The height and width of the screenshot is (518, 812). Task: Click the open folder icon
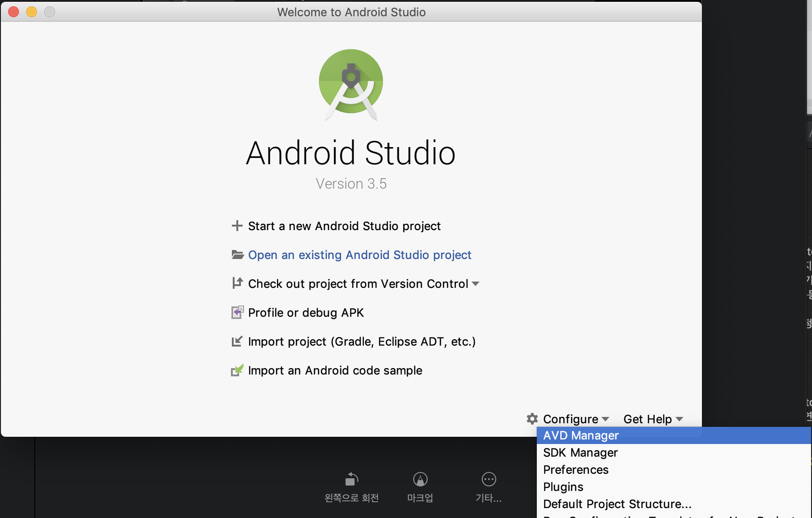238,255
